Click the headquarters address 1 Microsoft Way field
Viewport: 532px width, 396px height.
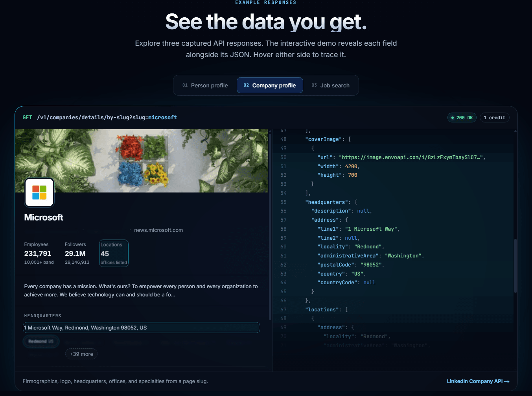pyautogui.click(x=142, y=328)
